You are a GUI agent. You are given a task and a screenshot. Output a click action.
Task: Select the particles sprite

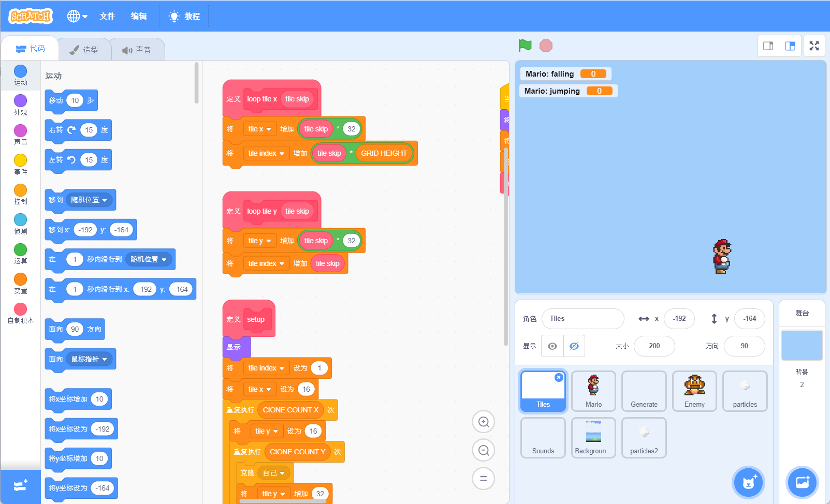745,391
